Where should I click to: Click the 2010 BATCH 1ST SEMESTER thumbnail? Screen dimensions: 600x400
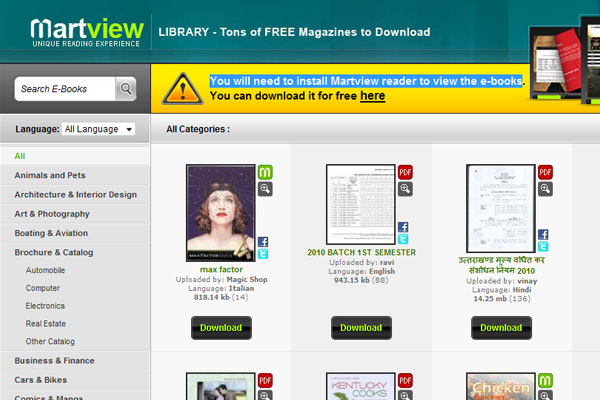pyautogui.click(x=361, y=204)
